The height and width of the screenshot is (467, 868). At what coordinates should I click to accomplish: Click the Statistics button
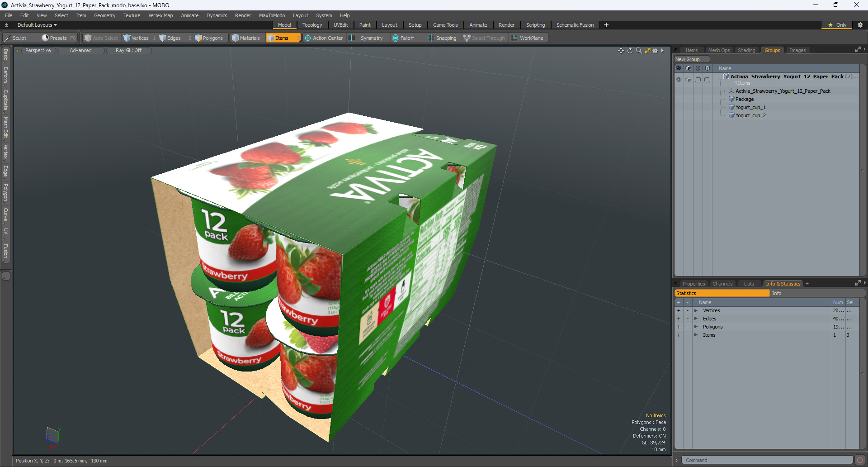click(x=722, y=293)
